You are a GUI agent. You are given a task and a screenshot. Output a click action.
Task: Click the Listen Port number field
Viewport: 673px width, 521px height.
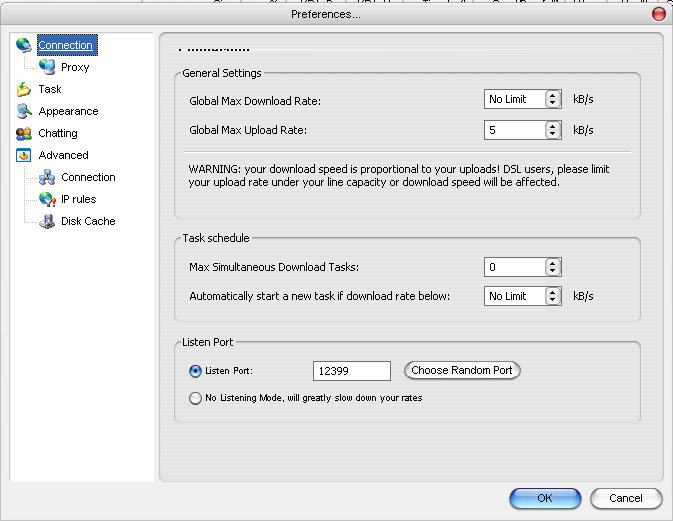tap(351, 371)
